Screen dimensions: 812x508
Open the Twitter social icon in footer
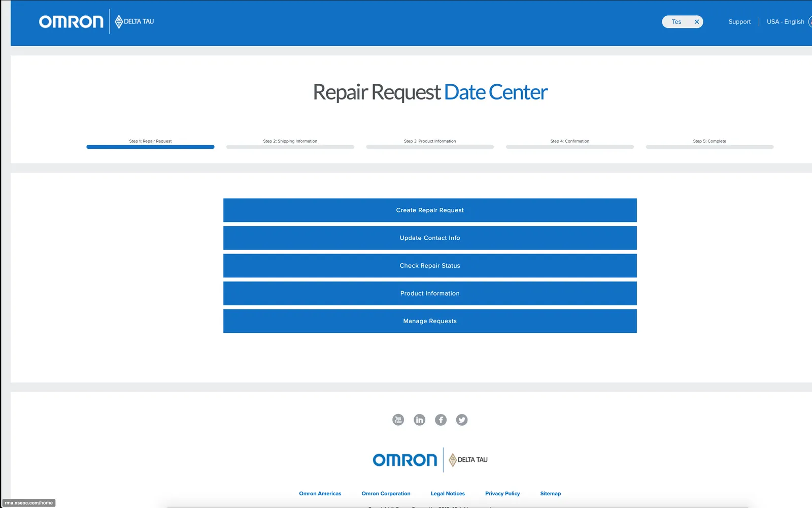(462, 420)
